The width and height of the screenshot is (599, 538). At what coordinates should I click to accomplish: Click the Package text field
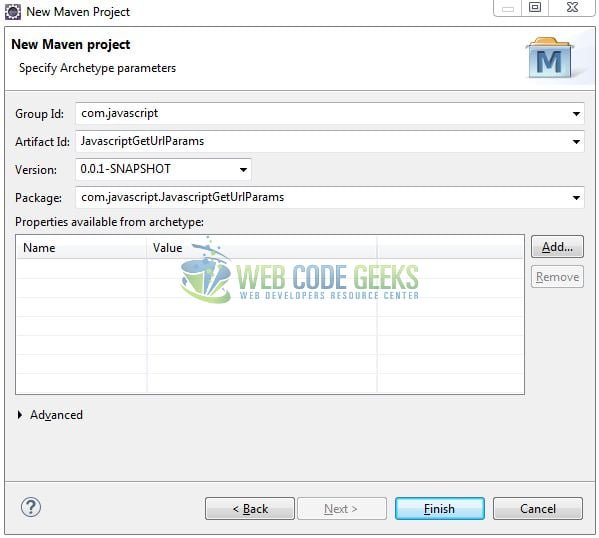tap(323, 198)
